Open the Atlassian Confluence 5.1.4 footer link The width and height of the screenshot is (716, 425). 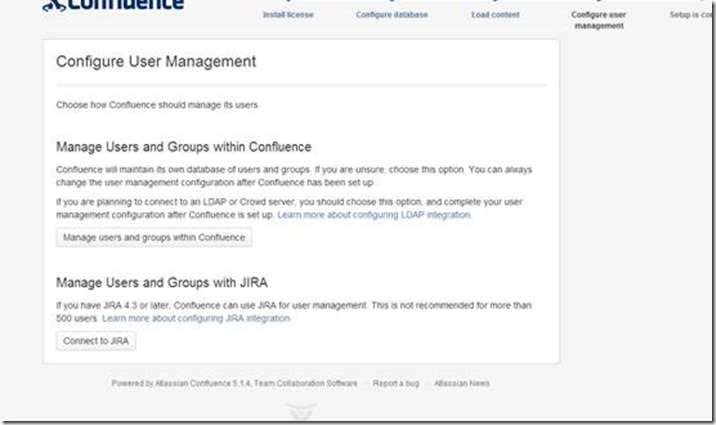[203, 383]
